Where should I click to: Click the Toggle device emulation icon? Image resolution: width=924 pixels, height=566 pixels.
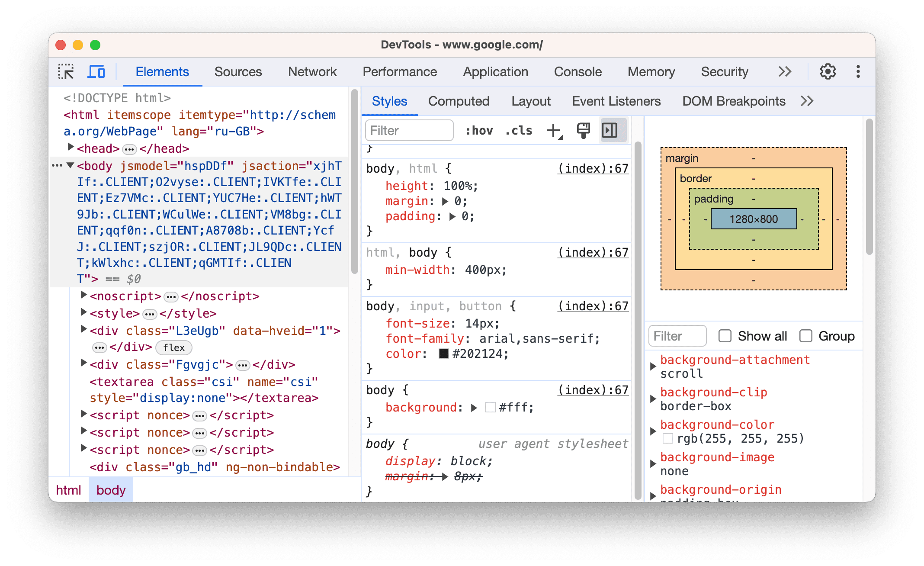(98, 71)
